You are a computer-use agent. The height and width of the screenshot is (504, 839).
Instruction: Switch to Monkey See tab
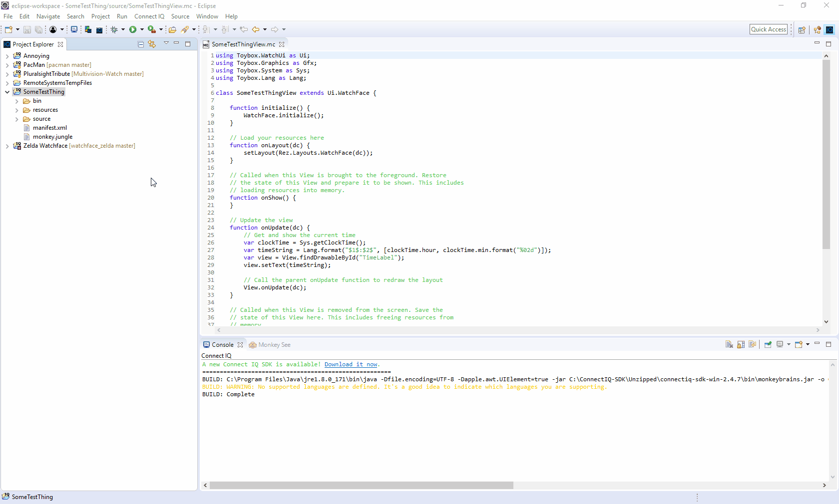point(270,345)
